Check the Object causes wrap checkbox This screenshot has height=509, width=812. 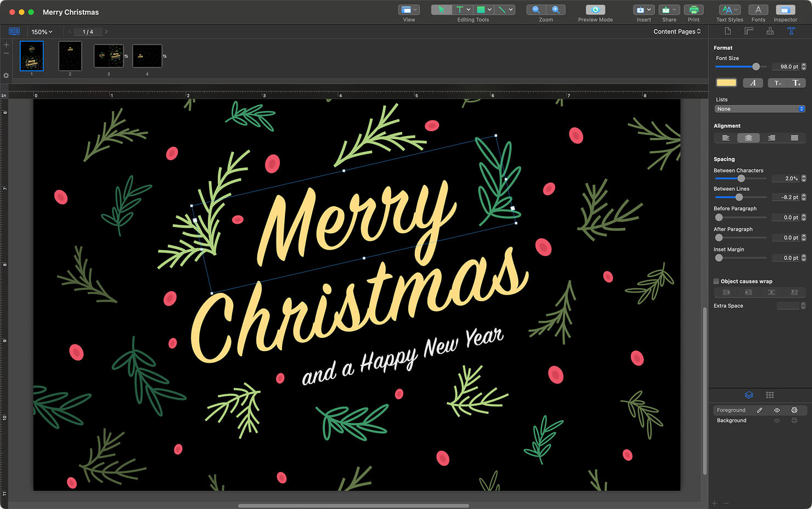coord(716,281)
